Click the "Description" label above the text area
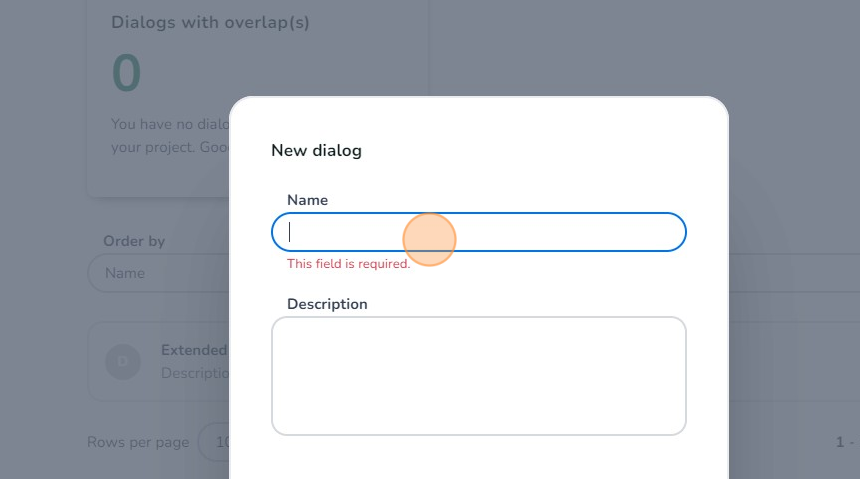 327,304
